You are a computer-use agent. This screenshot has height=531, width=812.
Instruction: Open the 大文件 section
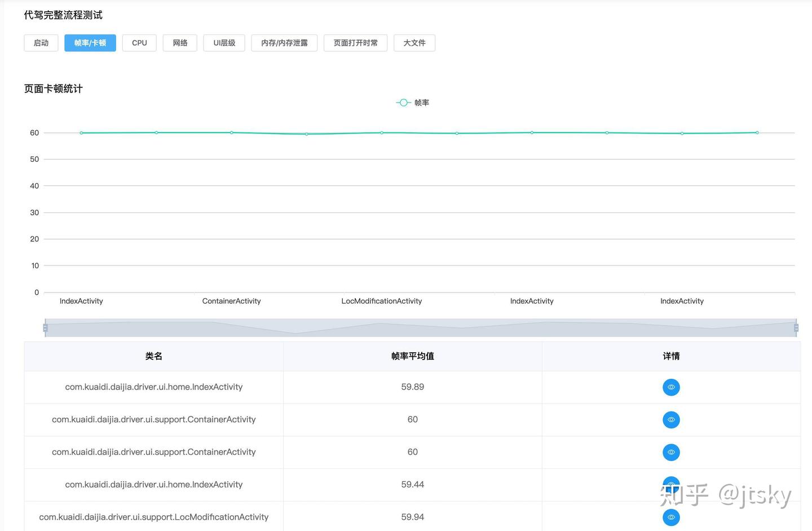(x=414, y=42)
